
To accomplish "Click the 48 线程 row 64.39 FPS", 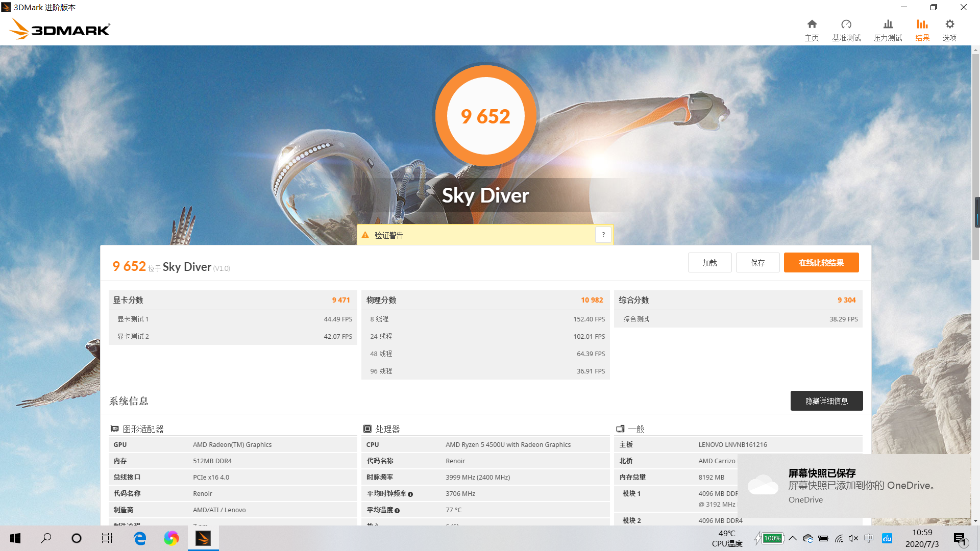I will (x=485, y=354).
